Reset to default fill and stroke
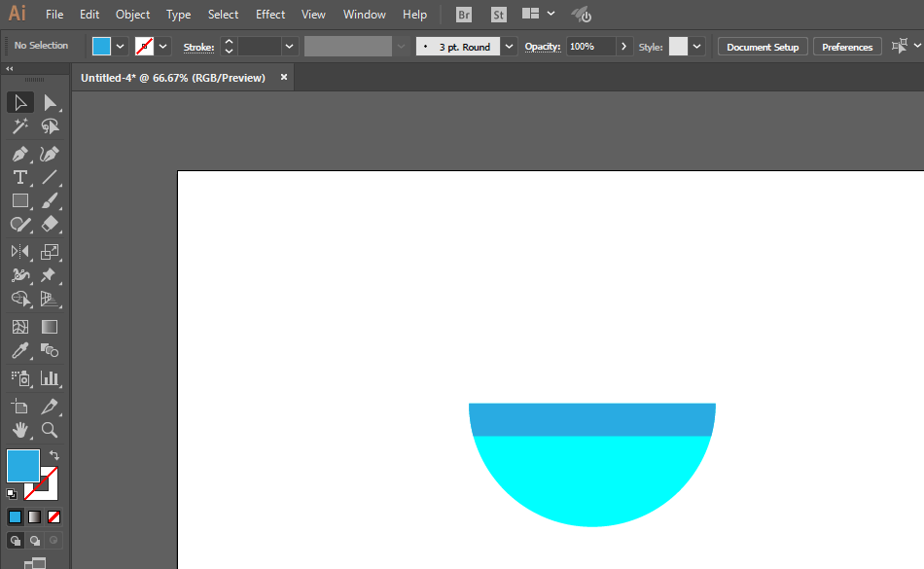Screen dimensions: 924x569 [x=12, y=494]
